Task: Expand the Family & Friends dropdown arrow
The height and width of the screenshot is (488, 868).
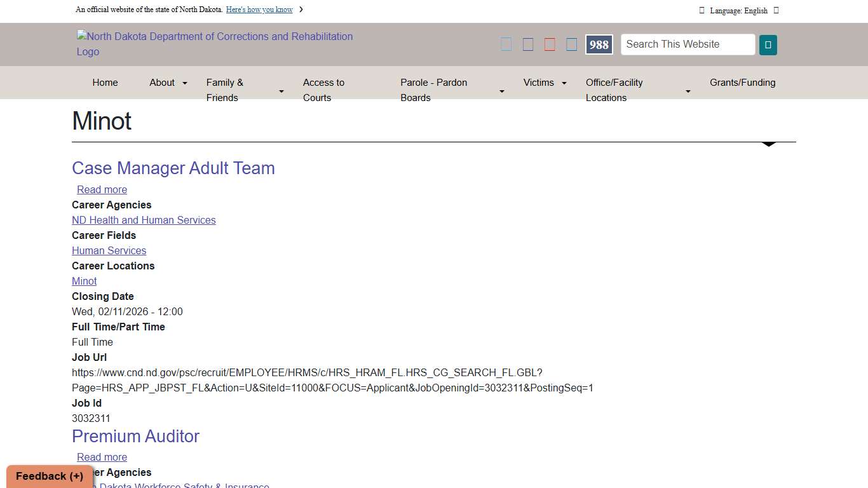Action: (281, 91)
